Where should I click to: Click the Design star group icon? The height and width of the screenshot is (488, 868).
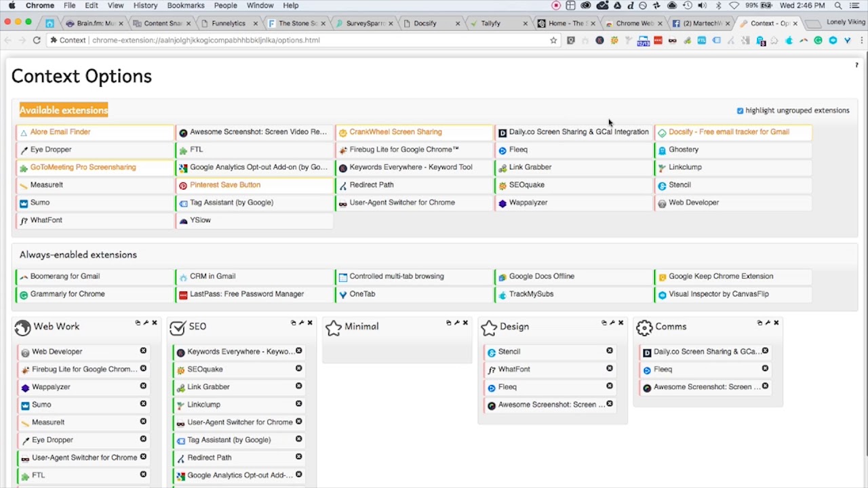[489, 328]
